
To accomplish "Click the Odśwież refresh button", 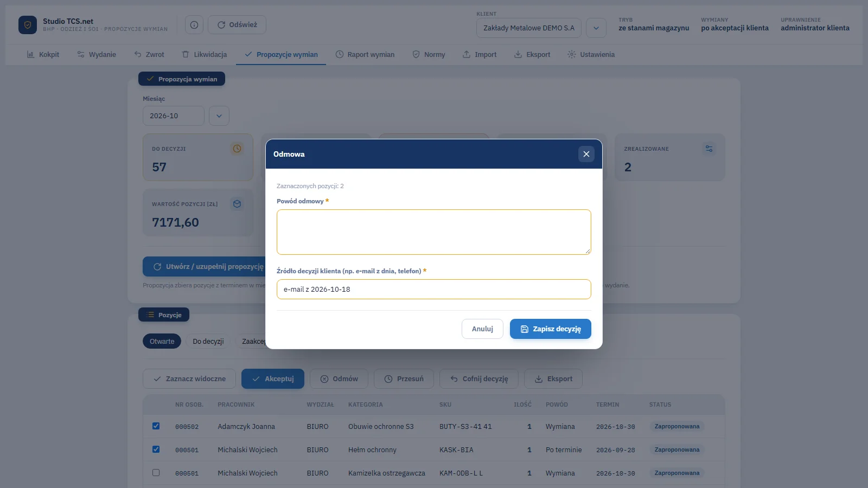I will click(x=237, y=25).
